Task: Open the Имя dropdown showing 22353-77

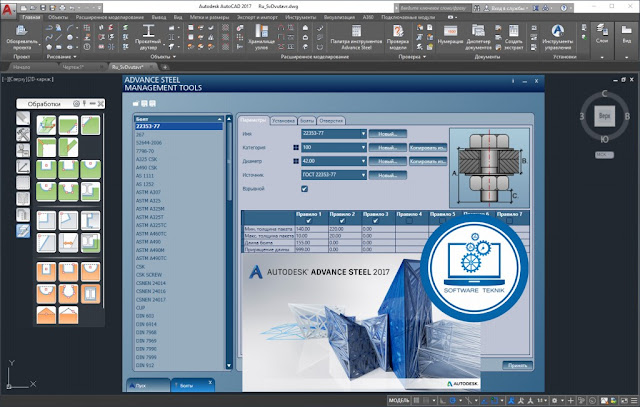Action: click(333, 133)
